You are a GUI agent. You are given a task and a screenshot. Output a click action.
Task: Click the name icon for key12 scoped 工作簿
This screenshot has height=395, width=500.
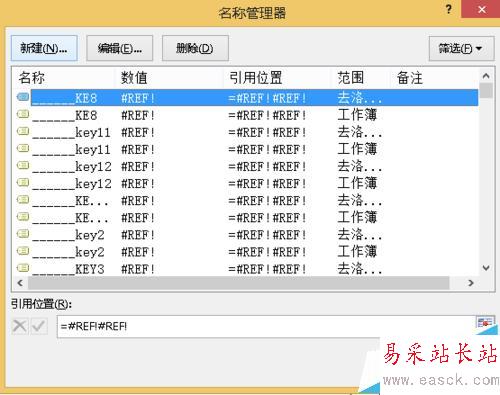click(x=23, y=182)
